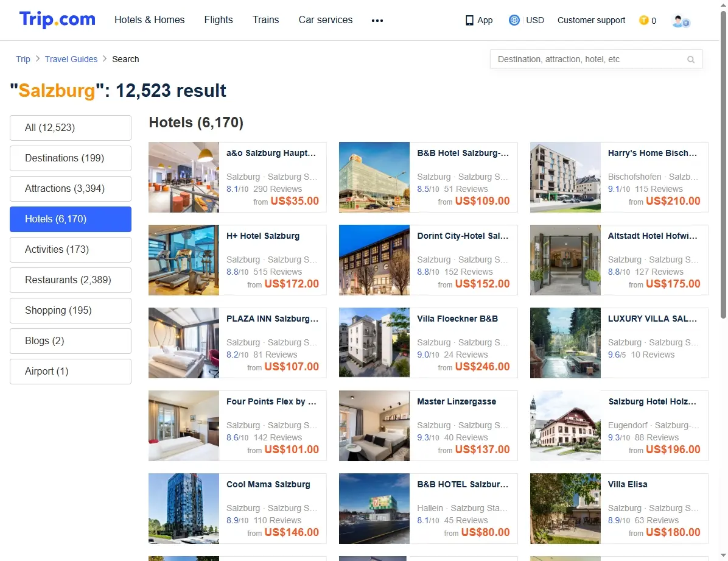Open the Trip Coins icon
The width and height of the screenshot is (728, 561).
coord(643,20)
